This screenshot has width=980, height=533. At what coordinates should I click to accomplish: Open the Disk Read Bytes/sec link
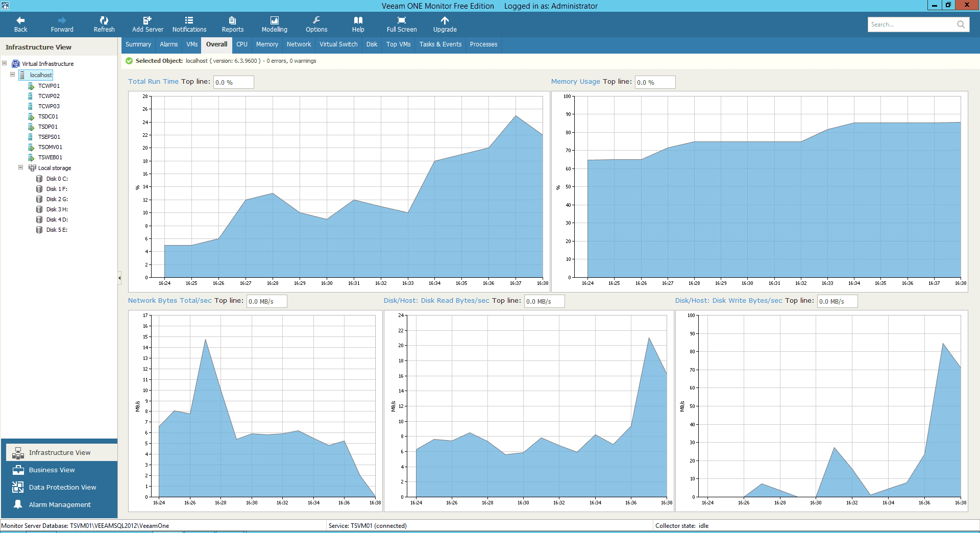(436, 301)
